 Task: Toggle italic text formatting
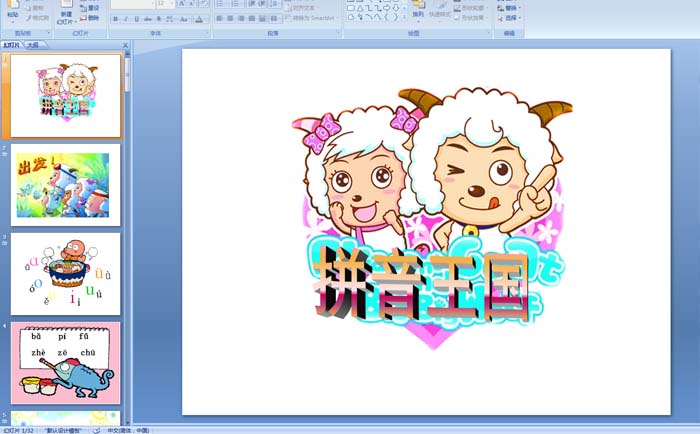[125, 18]
